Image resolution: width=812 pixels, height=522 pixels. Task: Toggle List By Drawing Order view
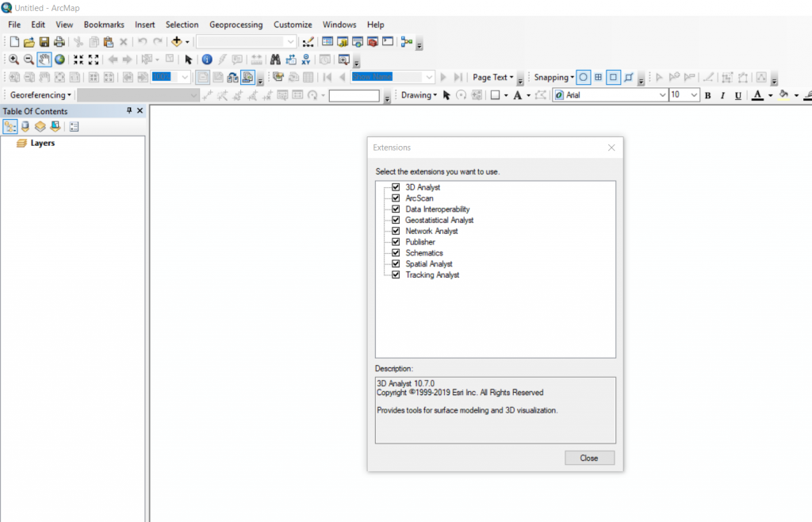10,126
